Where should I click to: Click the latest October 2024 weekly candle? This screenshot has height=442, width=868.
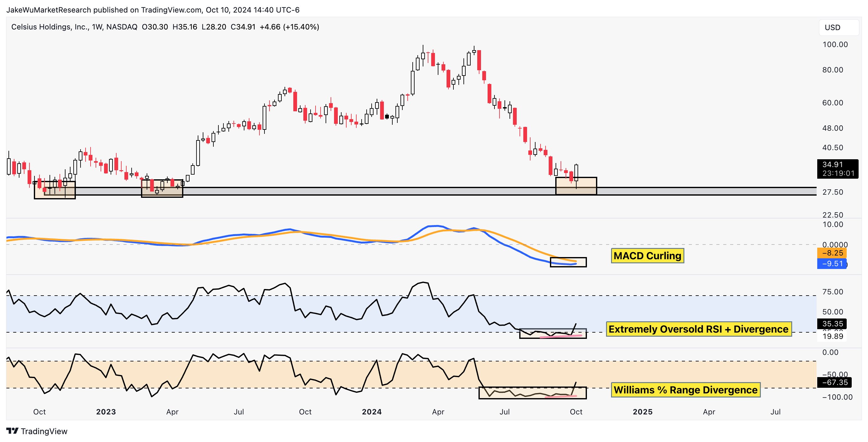click(577, 173)
